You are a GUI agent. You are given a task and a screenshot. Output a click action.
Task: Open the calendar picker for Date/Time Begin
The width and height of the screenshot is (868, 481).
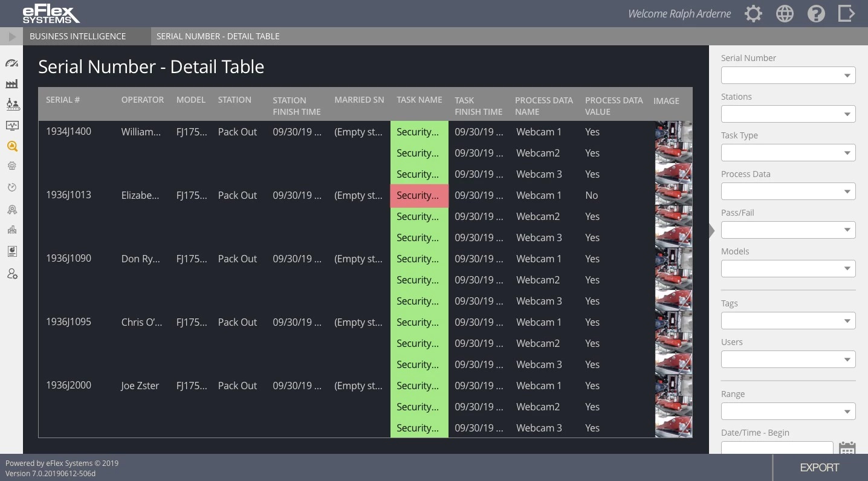click(847, 448)
